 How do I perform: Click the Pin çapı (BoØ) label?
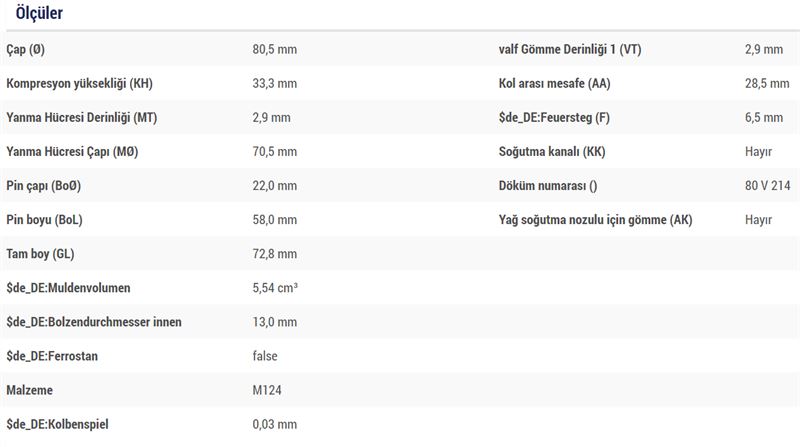pyautogui.click(x=43, y=186)
